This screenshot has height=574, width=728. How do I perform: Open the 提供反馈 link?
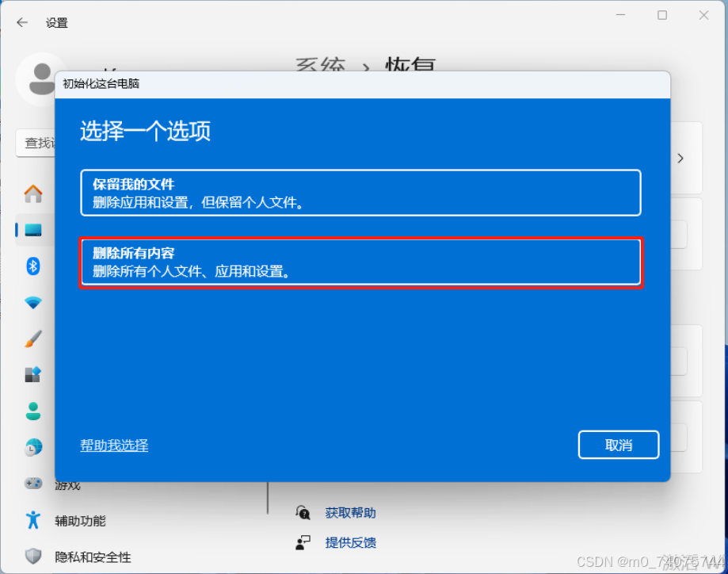(x=351, y=542)
